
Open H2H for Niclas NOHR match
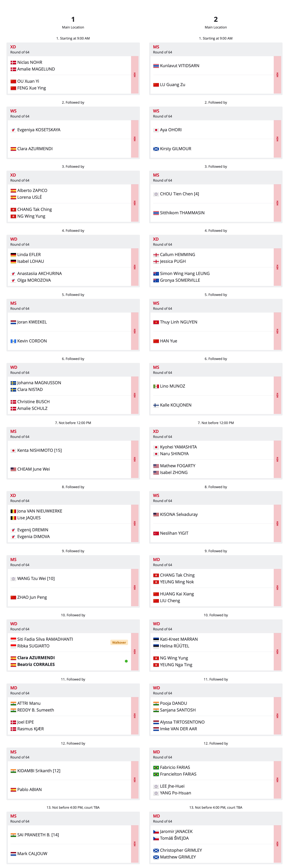pyautogui.click(x=135, y=75)
